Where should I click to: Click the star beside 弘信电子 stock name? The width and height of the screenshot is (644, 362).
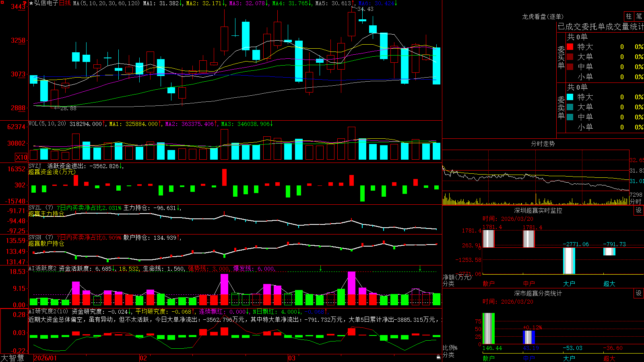[31, 3]
